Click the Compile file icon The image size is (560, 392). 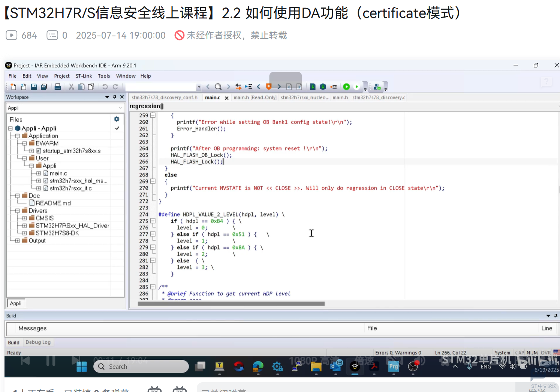pyautogui.click(x=313, y=87)
